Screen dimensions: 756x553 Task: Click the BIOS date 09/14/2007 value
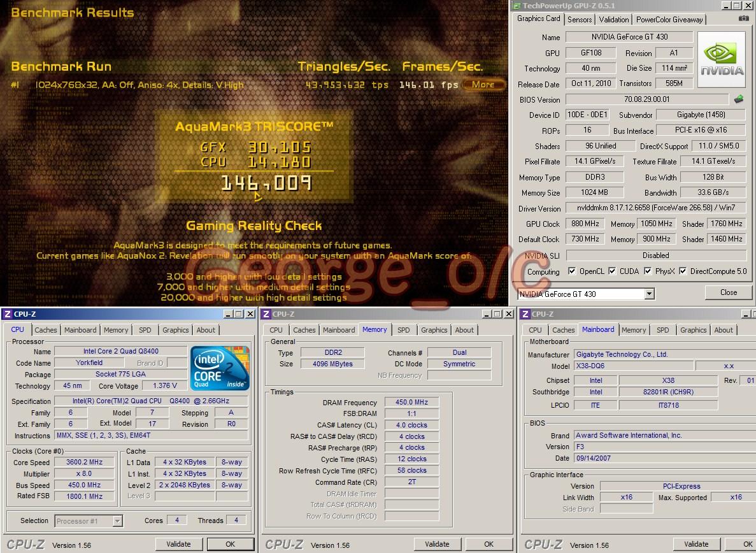tap(666, 458)
